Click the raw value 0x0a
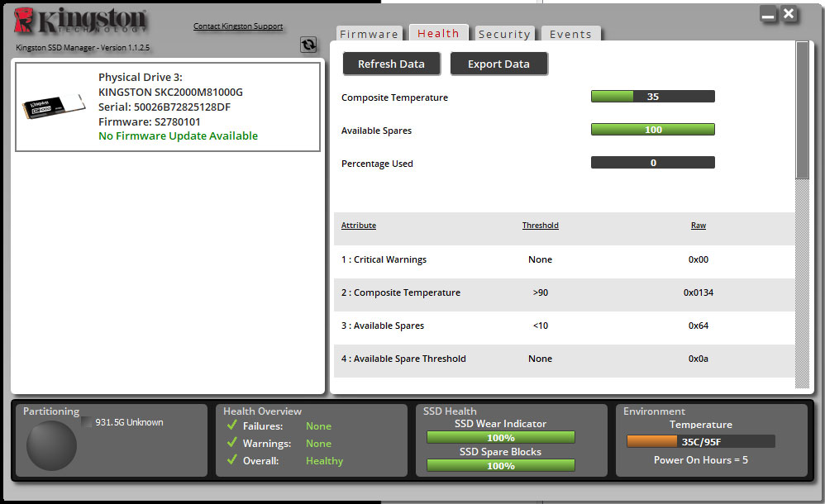The height and width of the screenshot is (504, 825). (699, 359)
